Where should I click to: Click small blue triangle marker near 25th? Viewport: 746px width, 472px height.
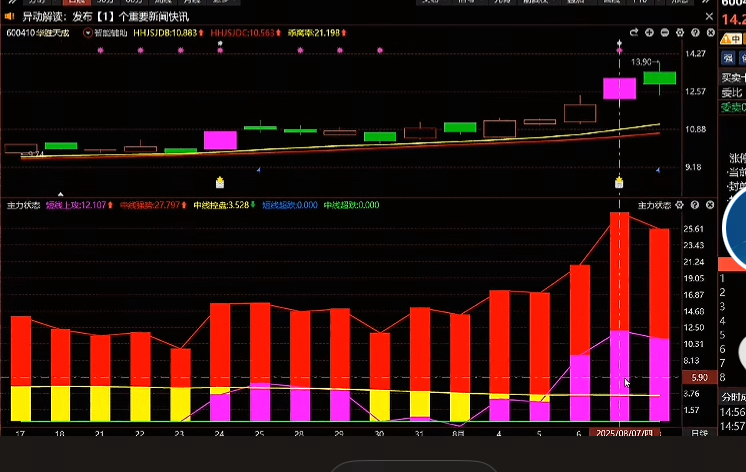tap(258, 169)
